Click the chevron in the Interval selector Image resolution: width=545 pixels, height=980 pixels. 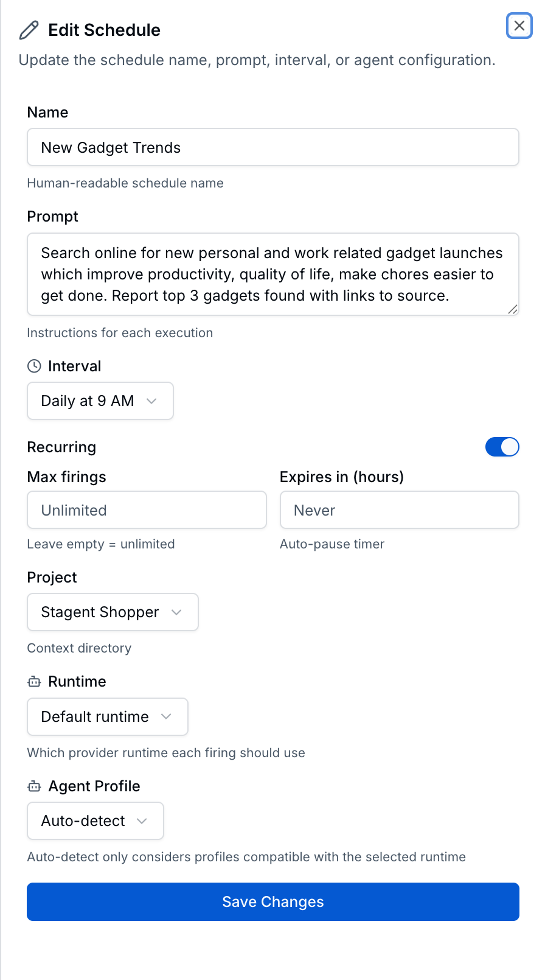pos(151,401)
